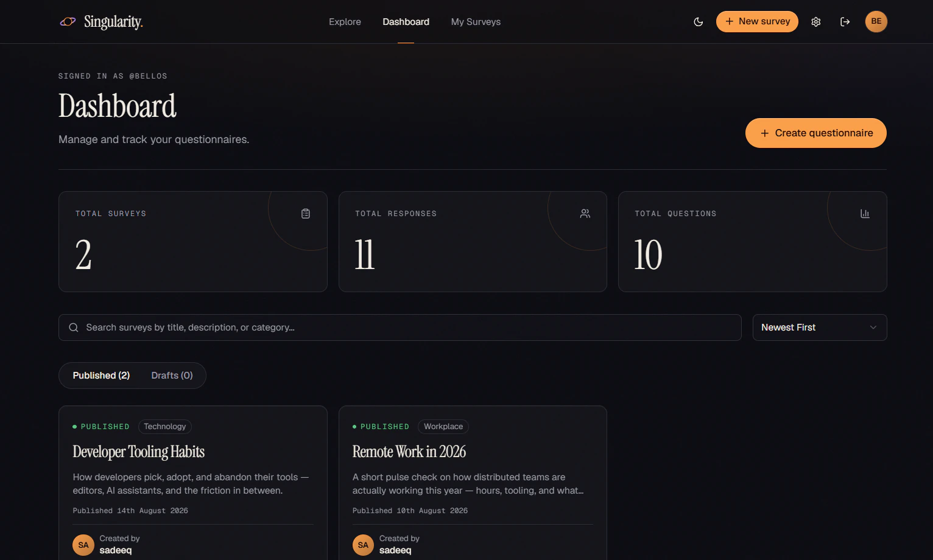Click the PUBLISHED status on Remote Work in 2026
Screen dimensions: 933x560
pos(381,427)
